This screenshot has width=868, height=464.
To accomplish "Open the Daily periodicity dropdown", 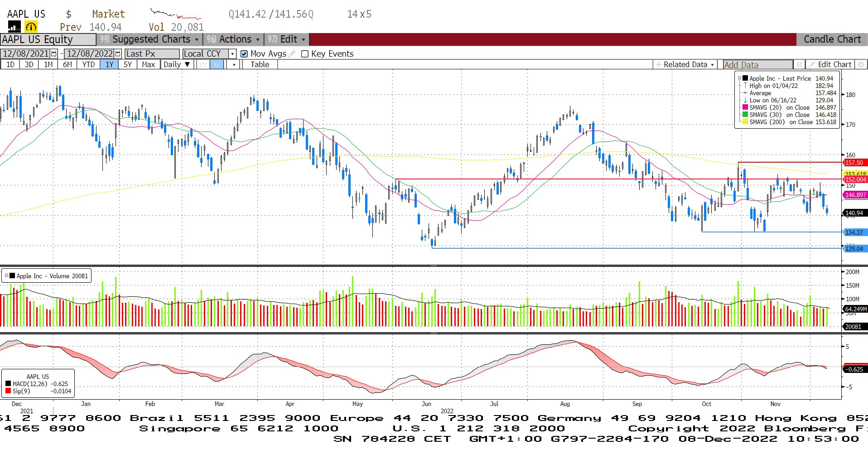I will (177, 64).
